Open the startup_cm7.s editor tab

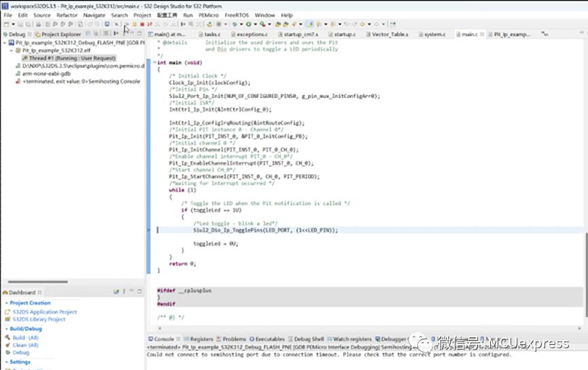point(298,34)
